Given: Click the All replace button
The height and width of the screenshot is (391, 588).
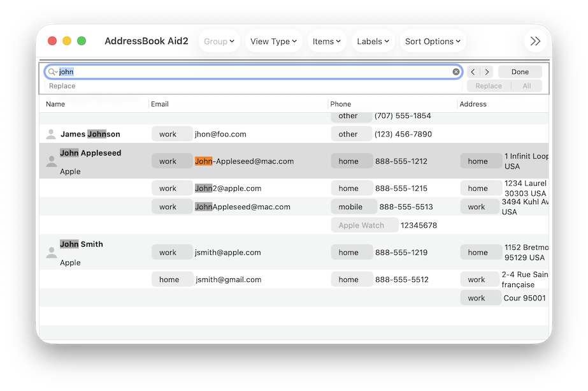Looking at the screenshot, I should pos(526,86).
